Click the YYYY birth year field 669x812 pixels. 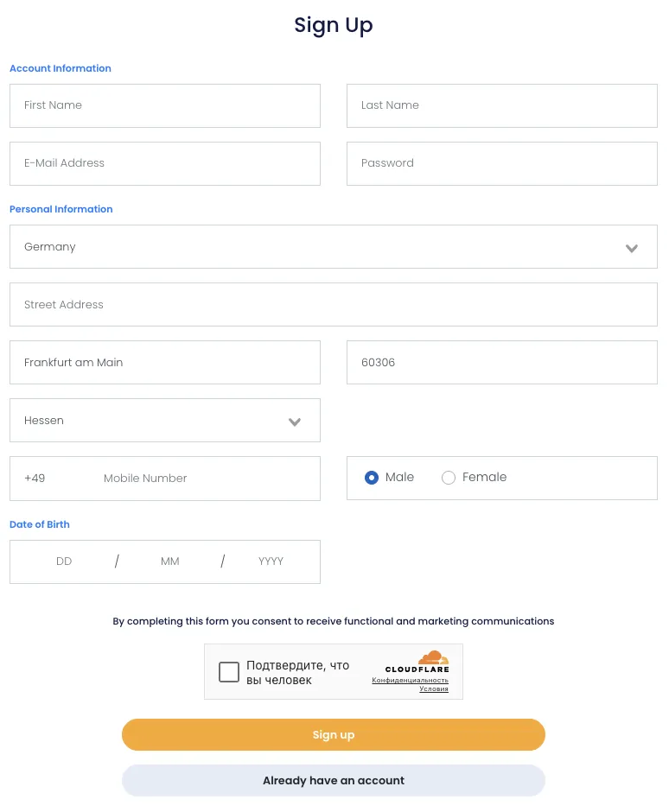tap(271, 561)
